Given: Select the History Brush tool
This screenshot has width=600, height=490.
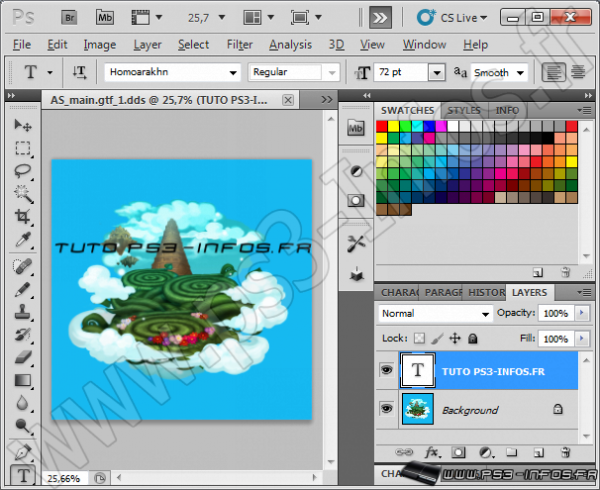Looking at the screenshot, I should click(23, 335).
